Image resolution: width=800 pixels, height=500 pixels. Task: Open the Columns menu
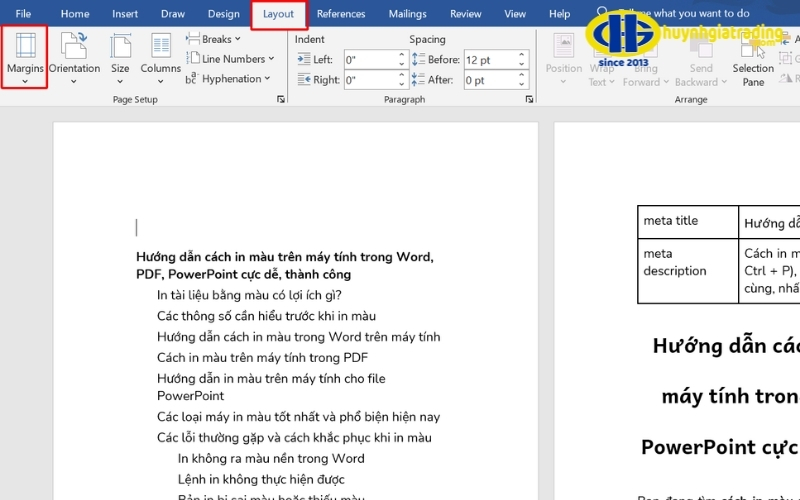pyautogui.click(x=161, y=58)
